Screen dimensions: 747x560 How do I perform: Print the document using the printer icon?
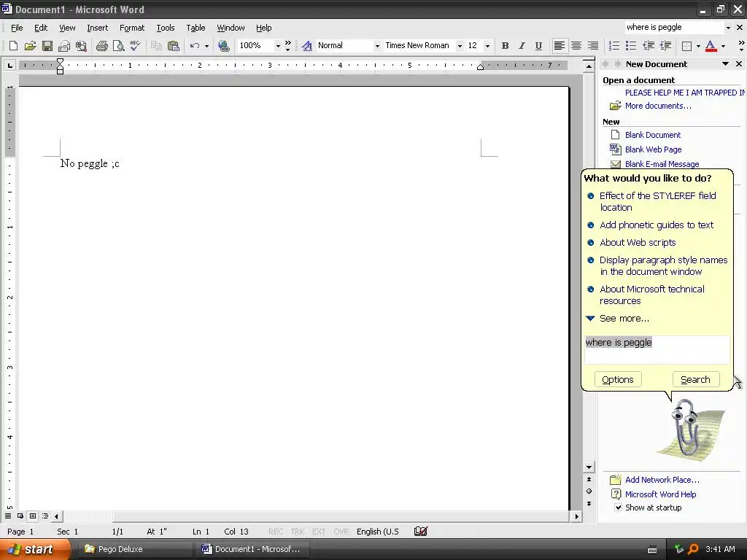click(101, 46)
